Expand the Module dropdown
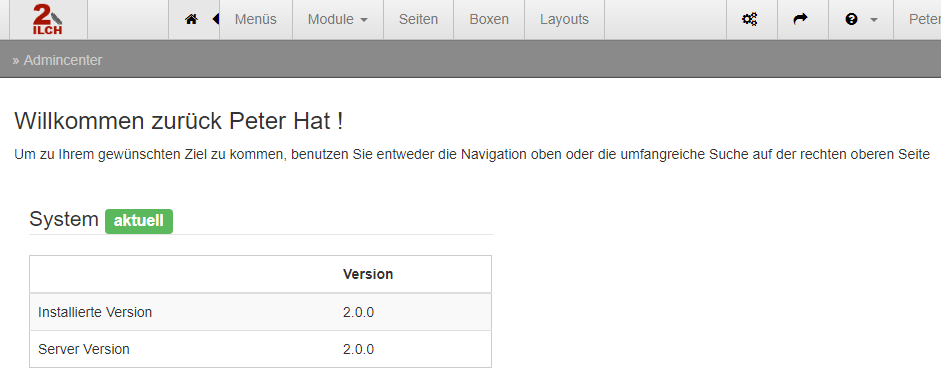 coord(338,19)
